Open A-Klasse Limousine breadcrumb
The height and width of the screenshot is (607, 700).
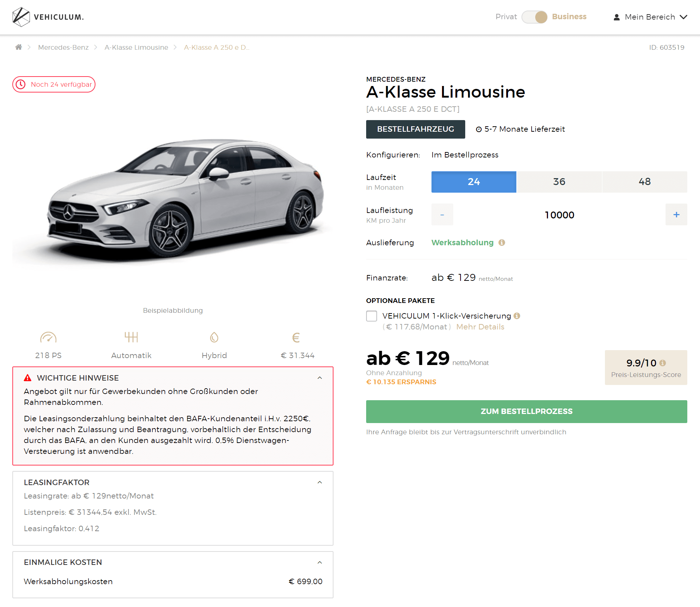click(x=136, y=48)
